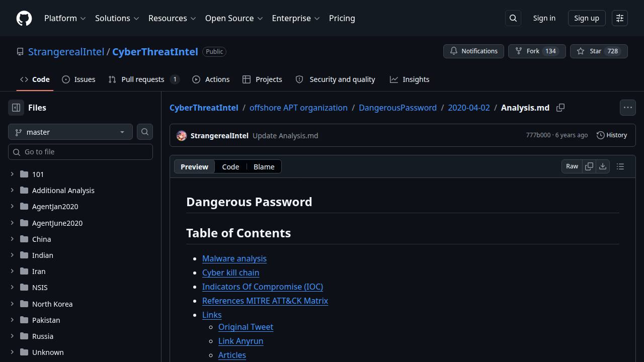
Task: View the file History
Action: [612, 135]
